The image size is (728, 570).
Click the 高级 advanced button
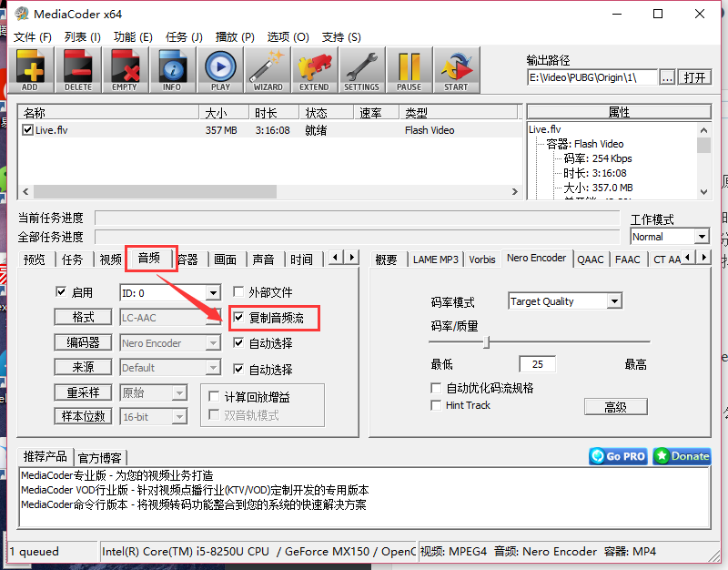click(x=616, y=407)
